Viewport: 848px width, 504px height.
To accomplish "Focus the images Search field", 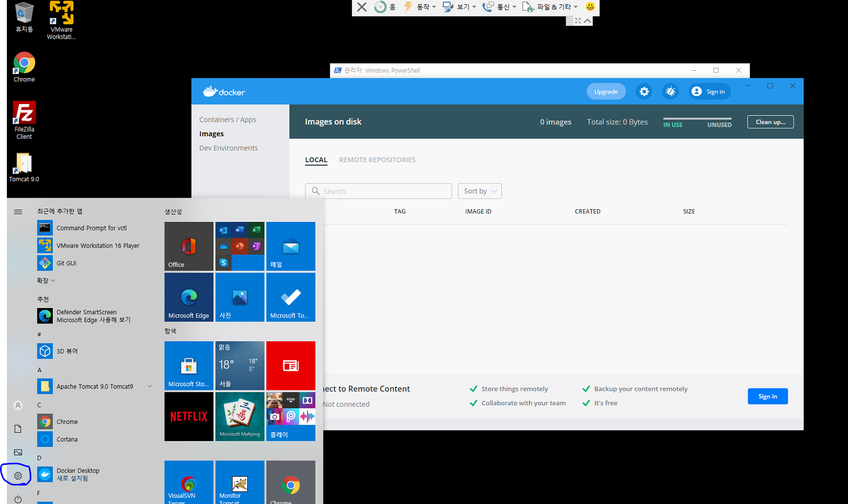I will click(x=378, y=191).
